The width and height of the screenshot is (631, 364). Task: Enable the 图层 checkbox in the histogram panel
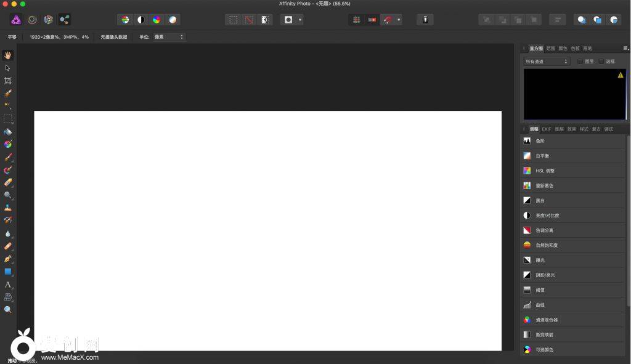(580, 62)
